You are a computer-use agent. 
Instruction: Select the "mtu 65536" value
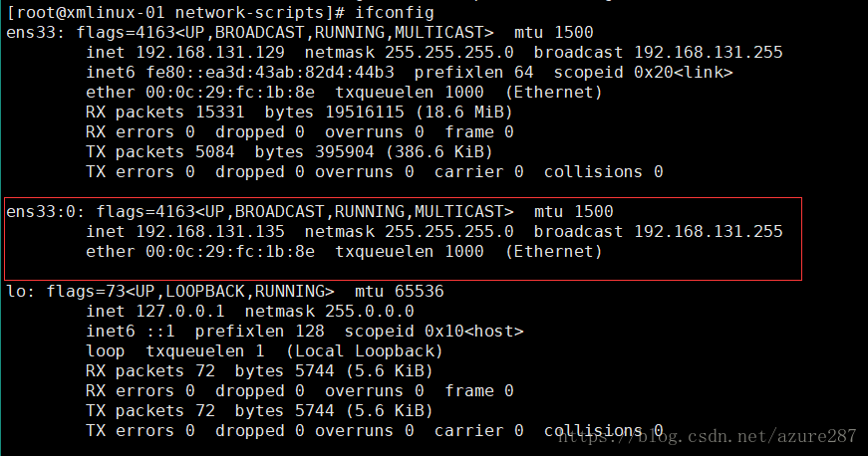tap(400, 291)
